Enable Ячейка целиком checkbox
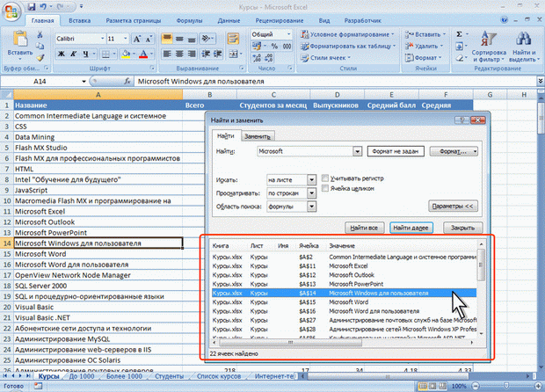Screen dimensions: 545x392 (x=325, y=188)
